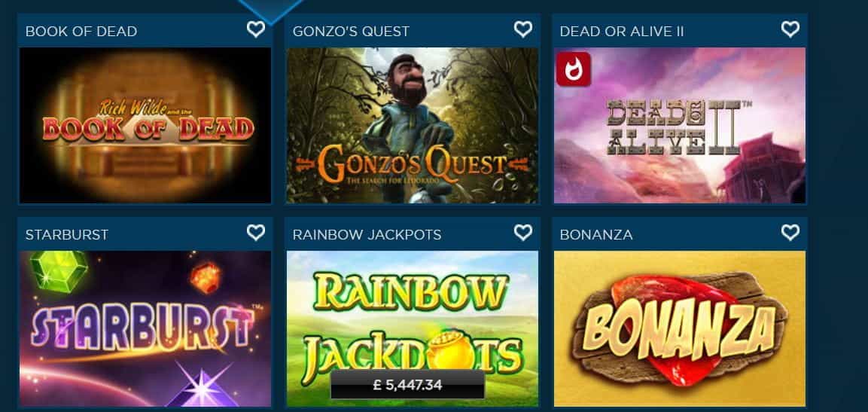Select the RAINBOW JACKPOTS title text
This screenshot has height=412, width=868.
pyautogui.click(x=367, y=235)
